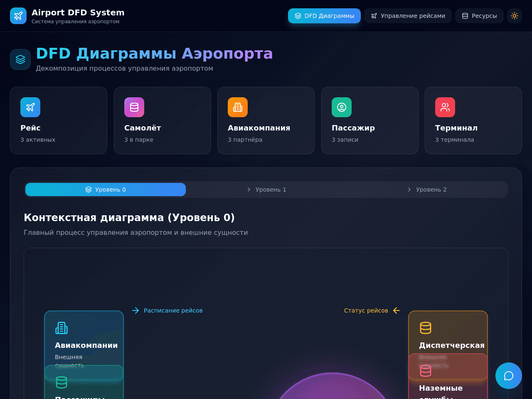Click the arrow next to Статус рейсов
This screenshot has width=532, height=399.
pyautogui.click(x=397, y=310)
